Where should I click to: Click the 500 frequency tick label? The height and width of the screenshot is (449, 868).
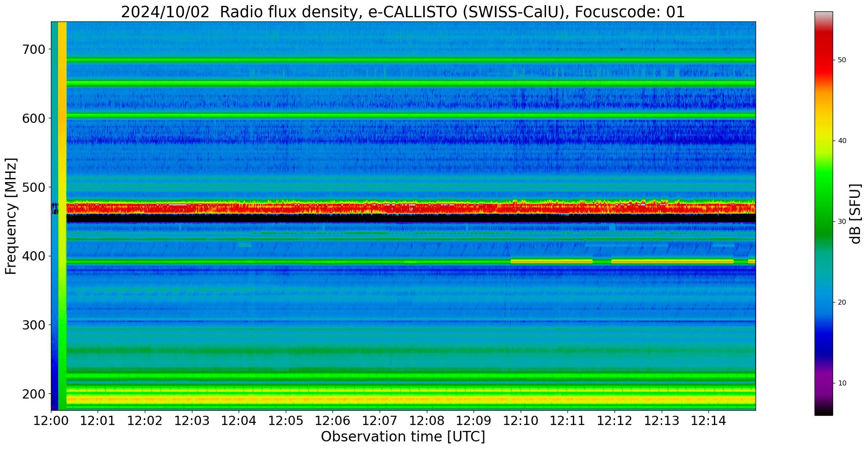[x=33, y=187]
